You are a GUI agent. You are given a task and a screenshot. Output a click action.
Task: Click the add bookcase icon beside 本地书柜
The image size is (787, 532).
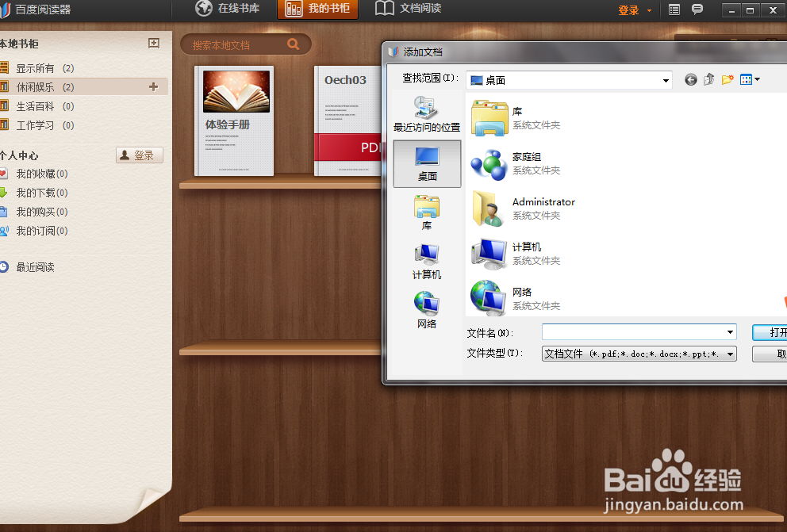coord(154,44)
